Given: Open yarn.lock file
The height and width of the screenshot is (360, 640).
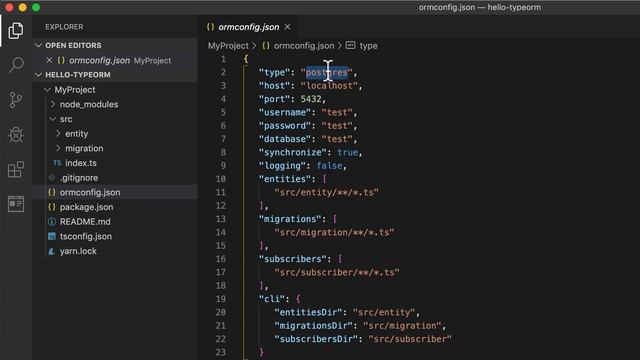Looking at the screenshot, I should pyautogui.click(x=78, y=251).
